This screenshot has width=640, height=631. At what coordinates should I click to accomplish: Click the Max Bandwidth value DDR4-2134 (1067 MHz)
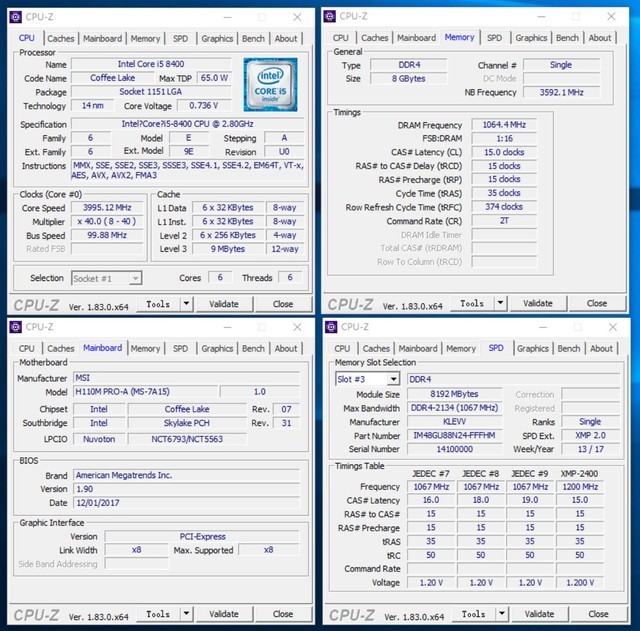454,408
